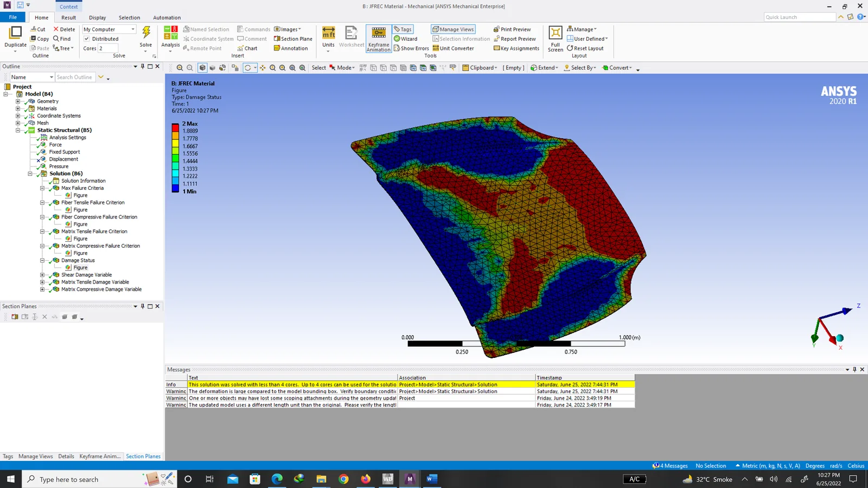Switch to the Result ribbon tab
868x488 pixels.
(x=69, y=17)
